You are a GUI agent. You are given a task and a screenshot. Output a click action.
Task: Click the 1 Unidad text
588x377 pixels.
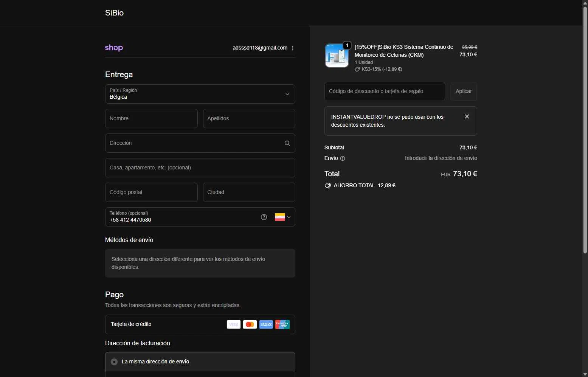point(364,62)
